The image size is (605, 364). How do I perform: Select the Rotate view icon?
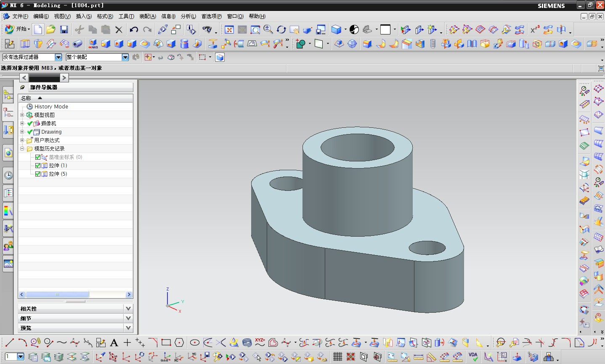point(281,29)
